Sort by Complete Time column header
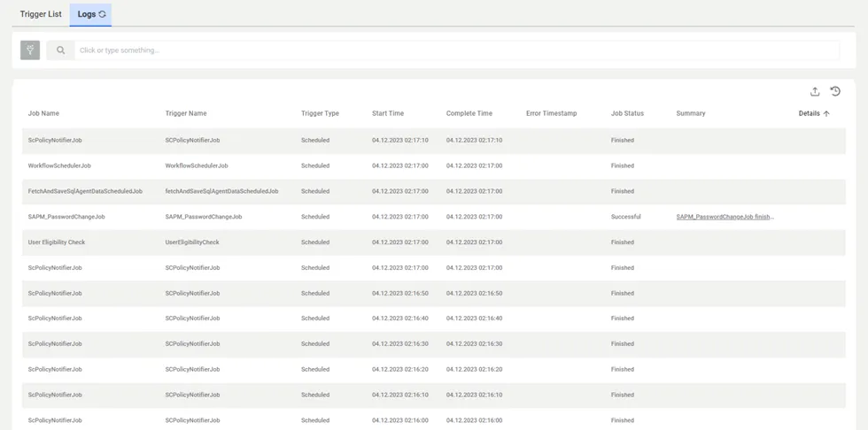 [x=469, y=113]
